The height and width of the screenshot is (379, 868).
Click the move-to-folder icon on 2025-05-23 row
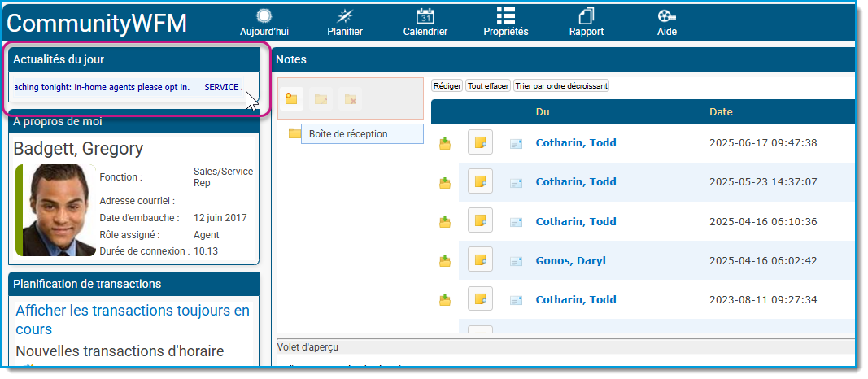click(x=445, y=182)
